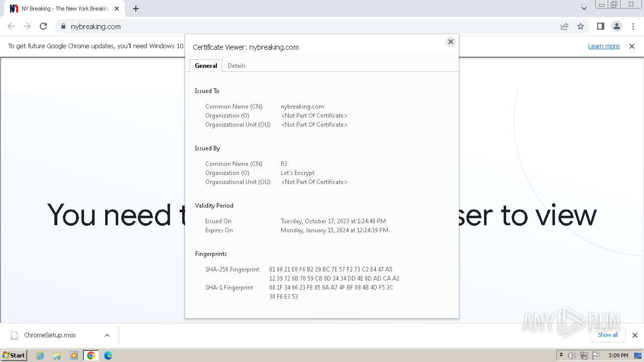The width and height of the screenshot is (644, 362).
Task: Click the Validity Period heading
Action: pyautogui.click(x=214, y=206)
